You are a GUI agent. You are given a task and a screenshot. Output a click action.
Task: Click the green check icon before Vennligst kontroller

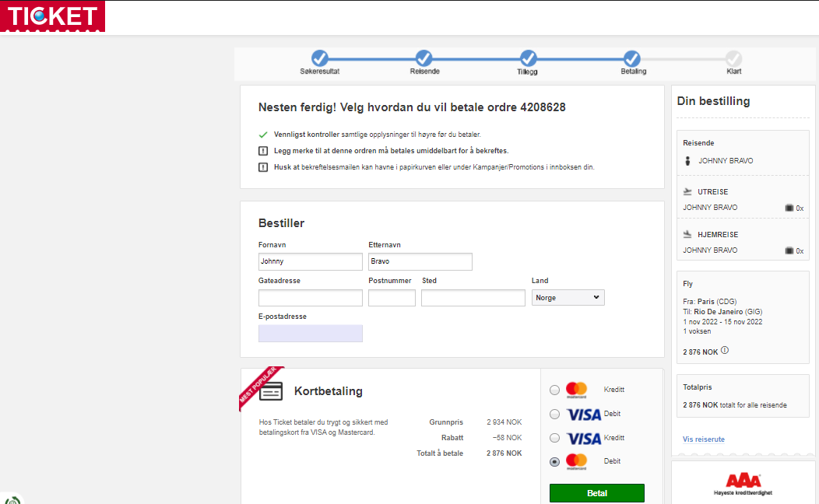tap(263, 135)
